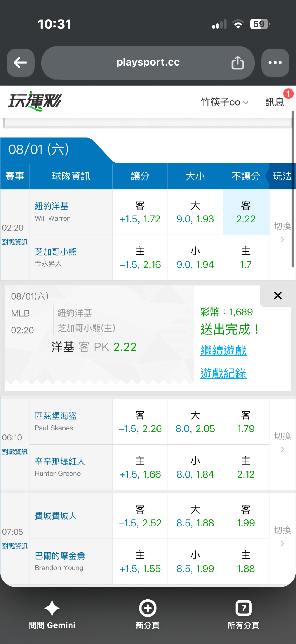296x644 pixels.
Task: Tap the browser back arrow button
Action: pos(21,63)
